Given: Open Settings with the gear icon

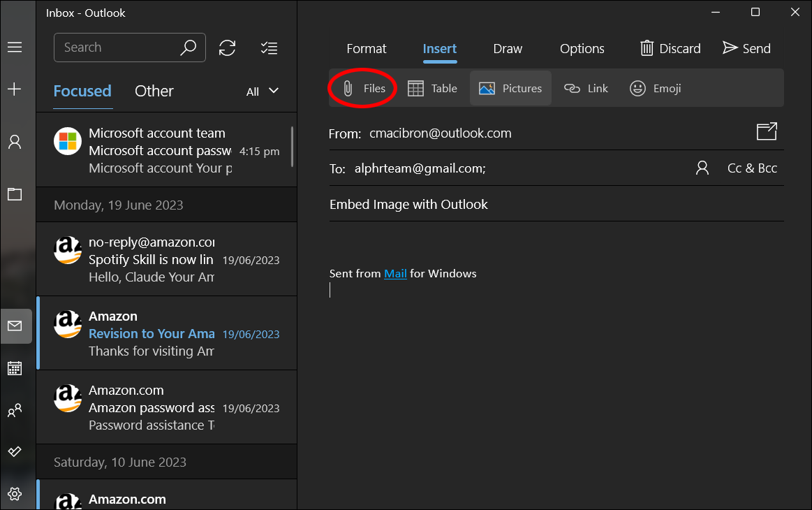Looking at the screenshot, I should point(15,494).
